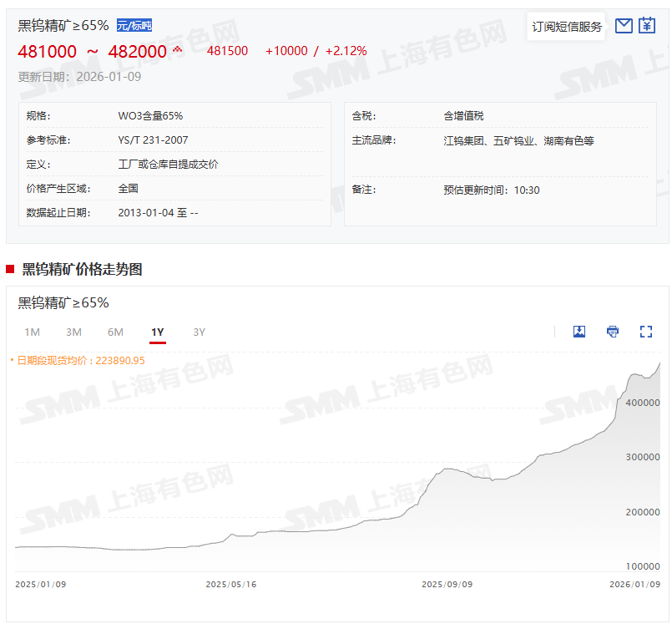This screenshot has height=629, width=672.
Task: Expand the chart to fullscreen
Action: [645, 332]
